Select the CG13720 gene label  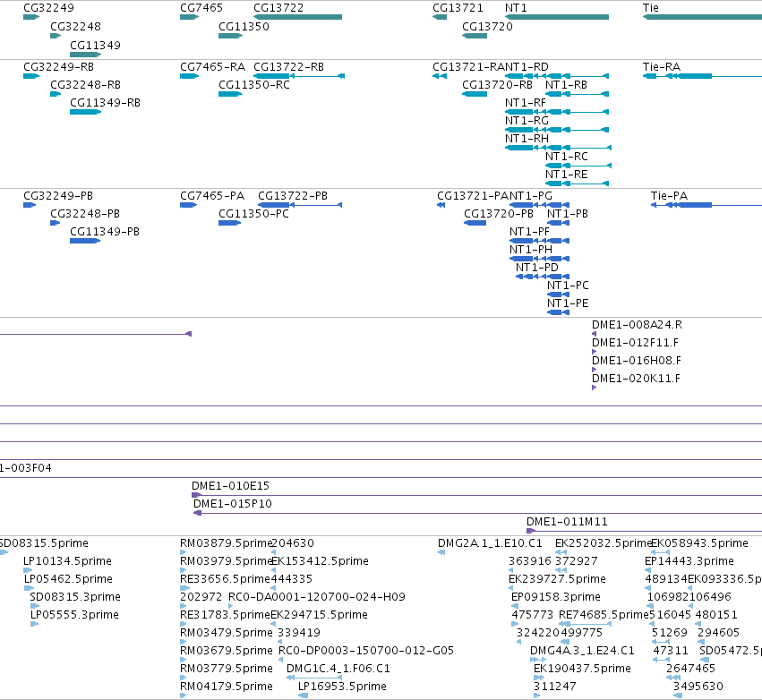pos(487,26)
